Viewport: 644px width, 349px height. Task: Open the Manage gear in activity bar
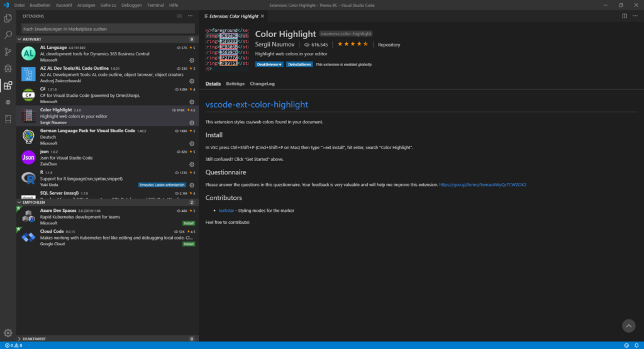click(x=8, y=333)
